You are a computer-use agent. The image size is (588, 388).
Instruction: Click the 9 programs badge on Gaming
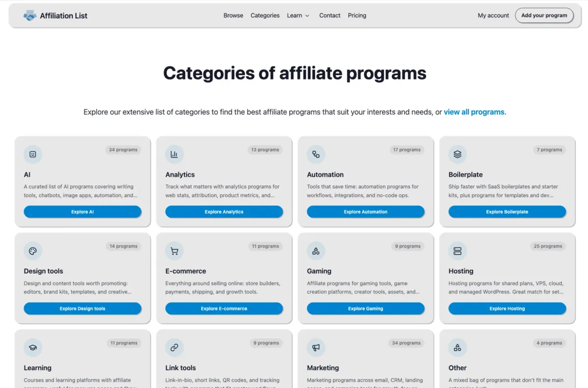(408, 246)
